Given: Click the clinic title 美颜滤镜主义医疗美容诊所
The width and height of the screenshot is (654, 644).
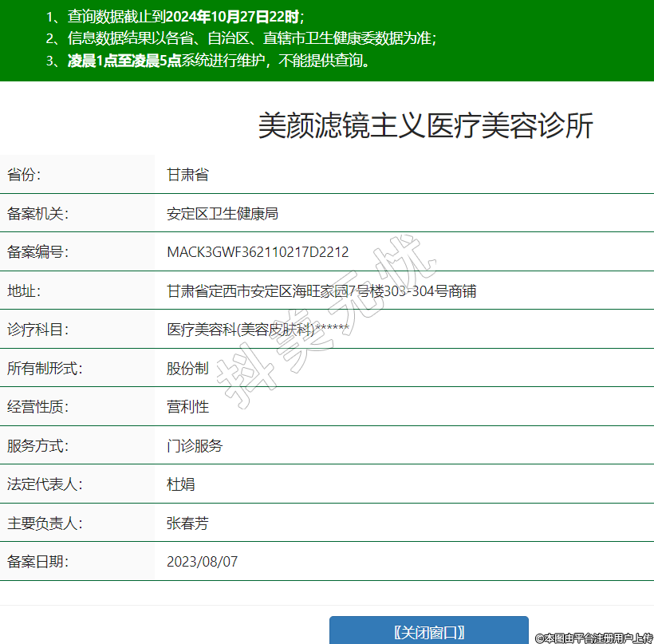Looking at the screenshot, I should point(425,127).
